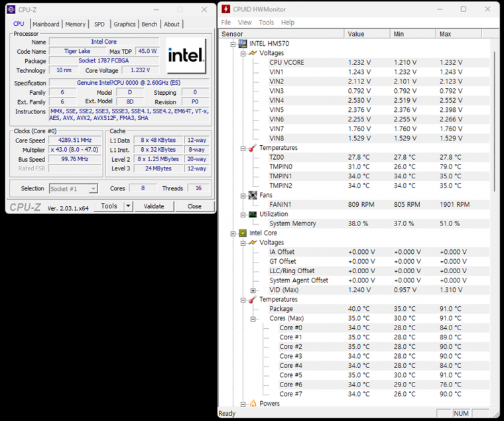Image resolution: width=504 pixels, height=421 pixels.
Task: Select the IA Offset row
Action: [379, 252]
